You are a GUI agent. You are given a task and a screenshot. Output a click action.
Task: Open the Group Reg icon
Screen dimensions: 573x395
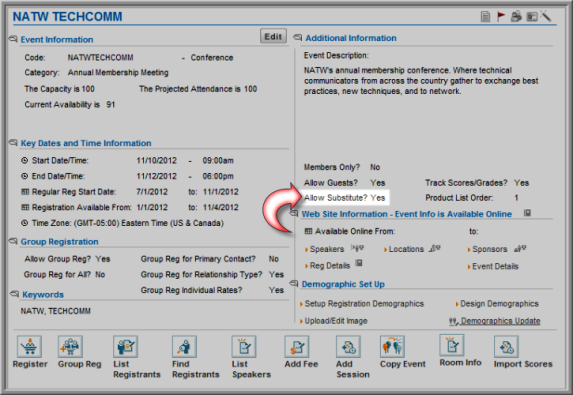click(x=70, y=346)
